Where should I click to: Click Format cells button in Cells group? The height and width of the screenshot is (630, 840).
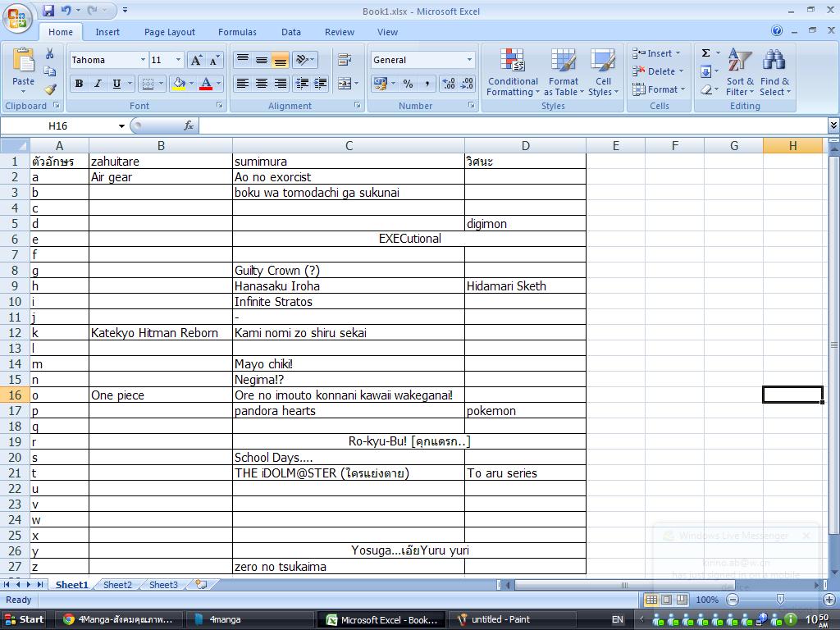point(659,89)
